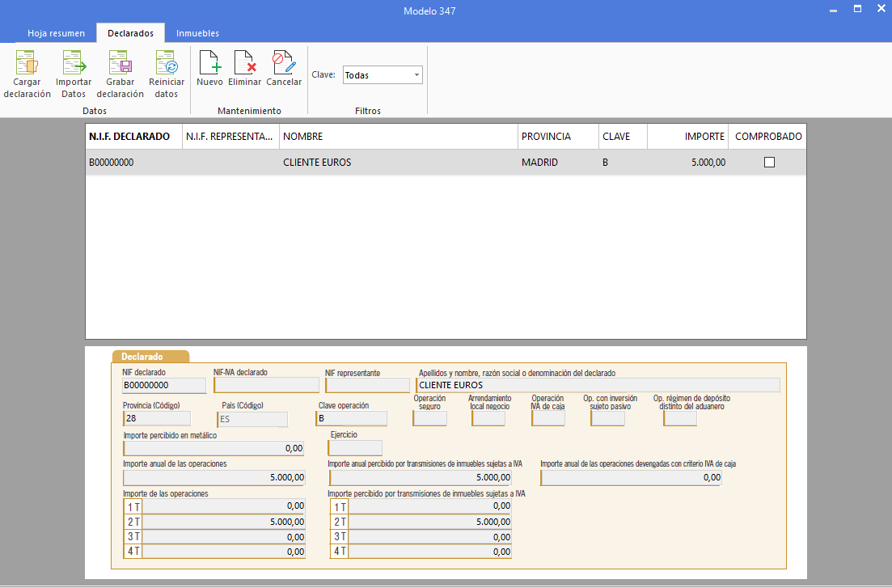
Task: Click the Operación IVA de caja field
Action: [x=547, y=418]
